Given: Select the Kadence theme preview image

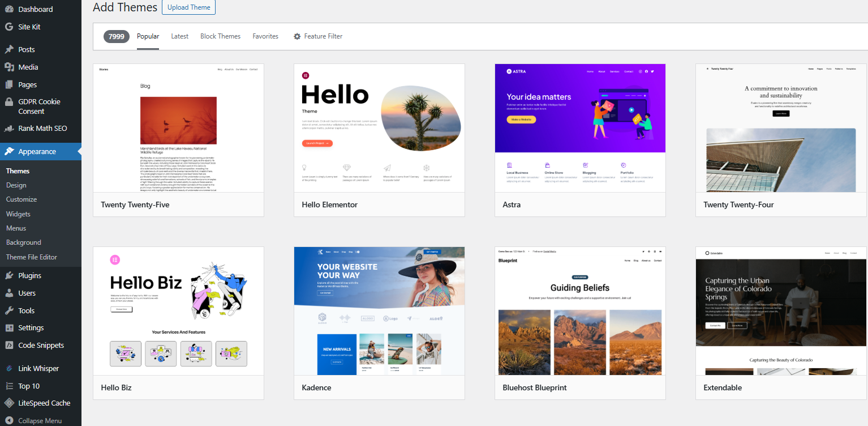Looking at the screenshot, I should (x=379, y=310).
